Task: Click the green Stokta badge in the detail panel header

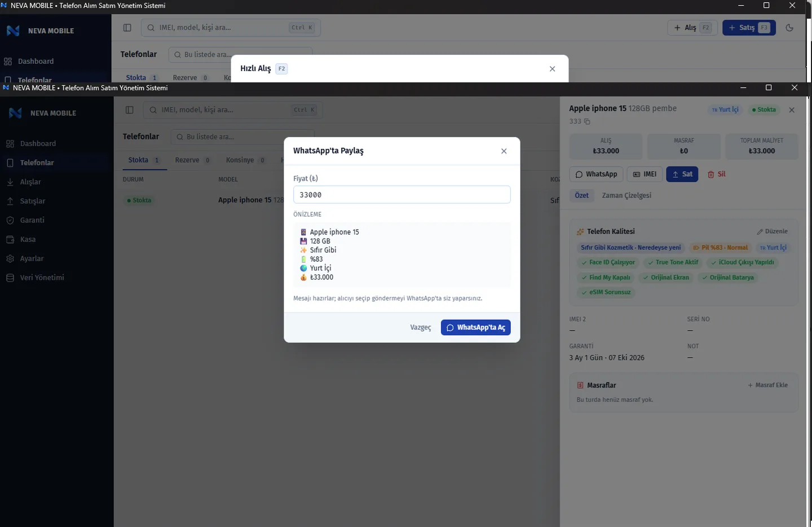Action: 764,110
